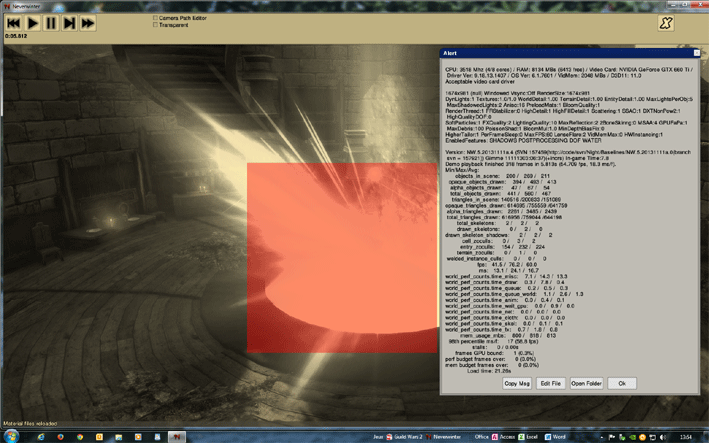Screen dimensions: 709x443
Task: Open Excel from the Office toolbar
Action: [528, 437]
